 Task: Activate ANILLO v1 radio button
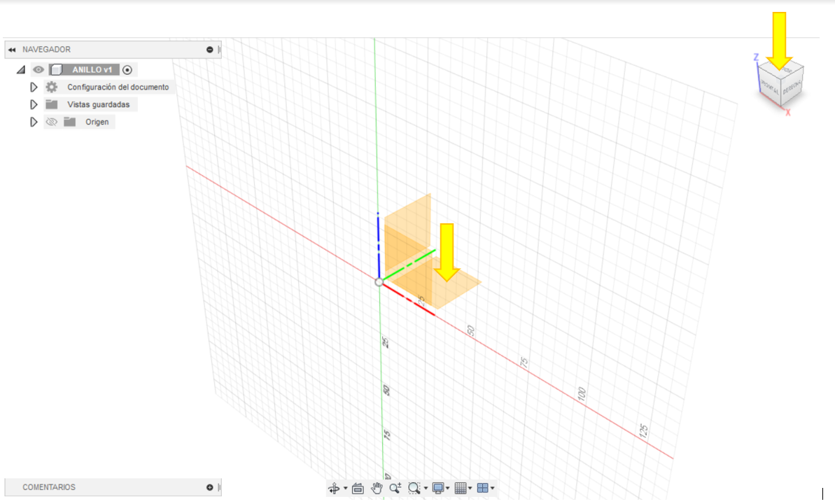click(127, 70)
